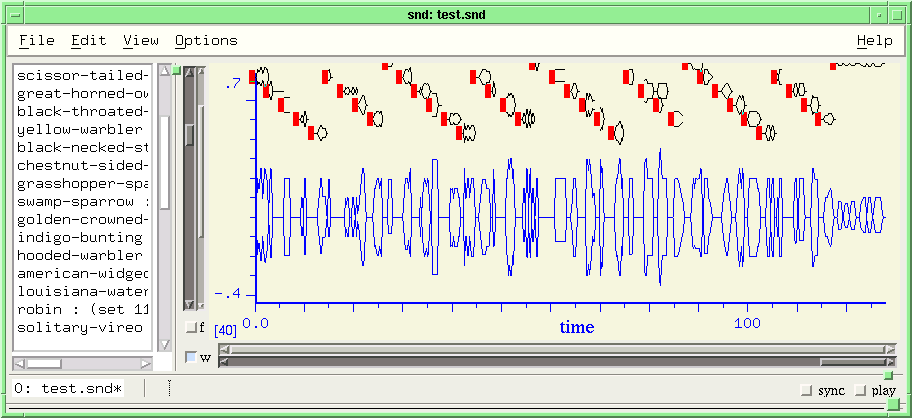Open the Edit menu
This screenshot has height=418, width=912.
[x=89, y=41]
